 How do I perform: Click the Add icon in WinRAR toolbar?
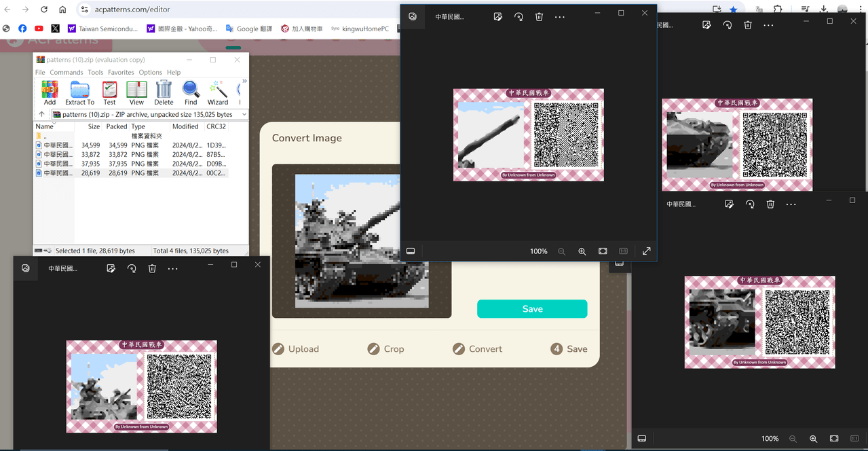tap(50, 90)
